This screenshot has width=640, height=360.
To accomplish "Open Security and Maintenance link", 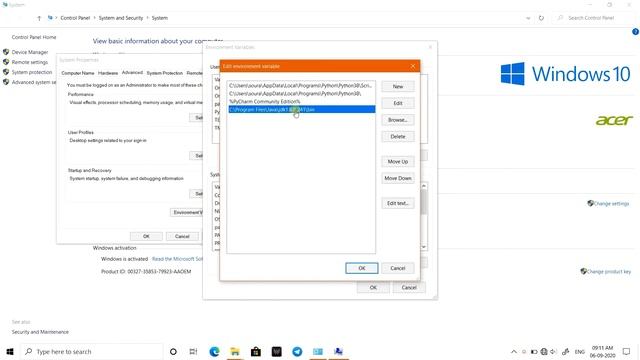I will [40, 332].
